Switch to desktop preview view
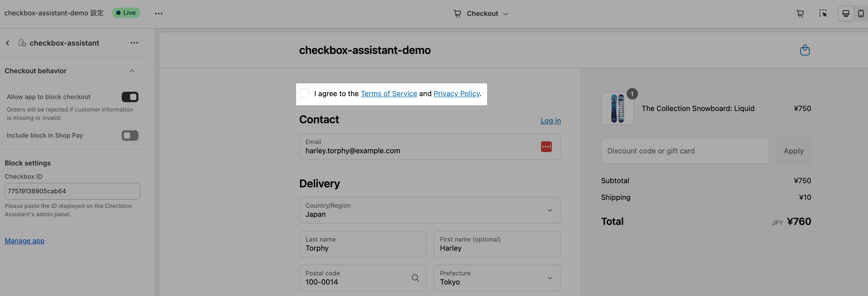The height and width of the screenshot is (296, 868). click(x=845, y=14)
